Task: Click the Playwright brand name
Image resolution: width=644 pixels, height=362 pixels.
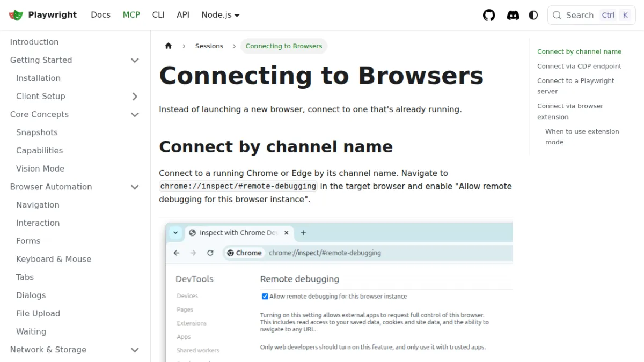Action: (x=53, y=15)
